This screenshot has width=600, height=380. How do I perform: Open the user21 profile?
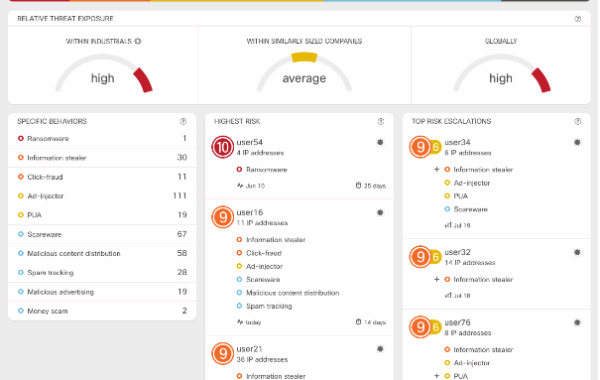249,349
